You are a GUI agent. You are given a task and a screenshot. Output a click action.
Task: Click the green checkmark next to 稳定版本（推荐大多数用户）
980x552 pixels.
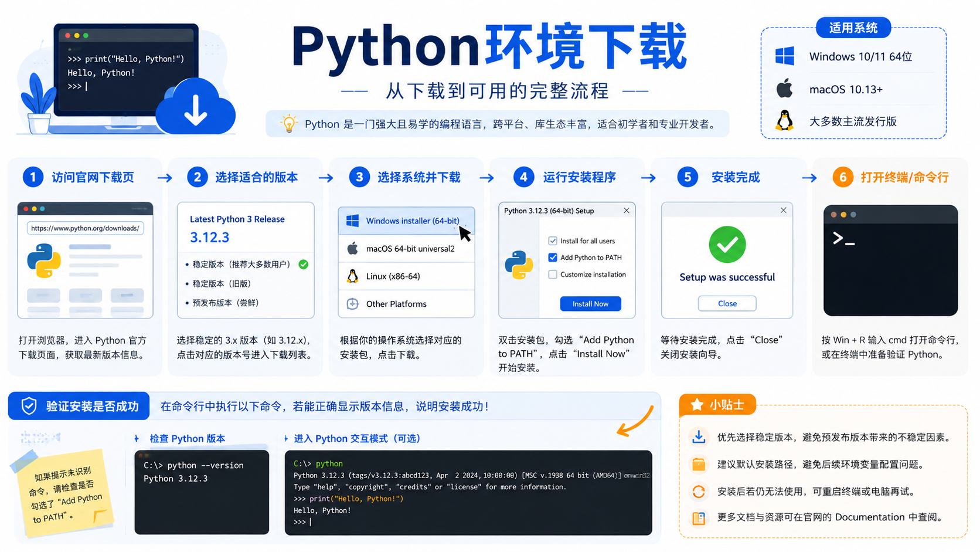(x=304, y=265)
